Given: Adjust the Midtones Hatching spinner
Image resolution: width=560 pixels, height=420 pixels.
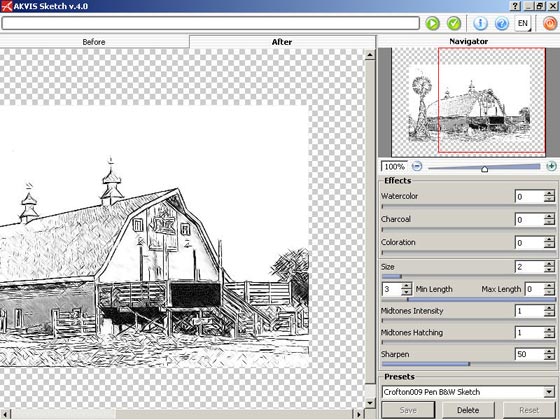Looking at the screenshot, I should pyautogui.click(x=549, y=333).
